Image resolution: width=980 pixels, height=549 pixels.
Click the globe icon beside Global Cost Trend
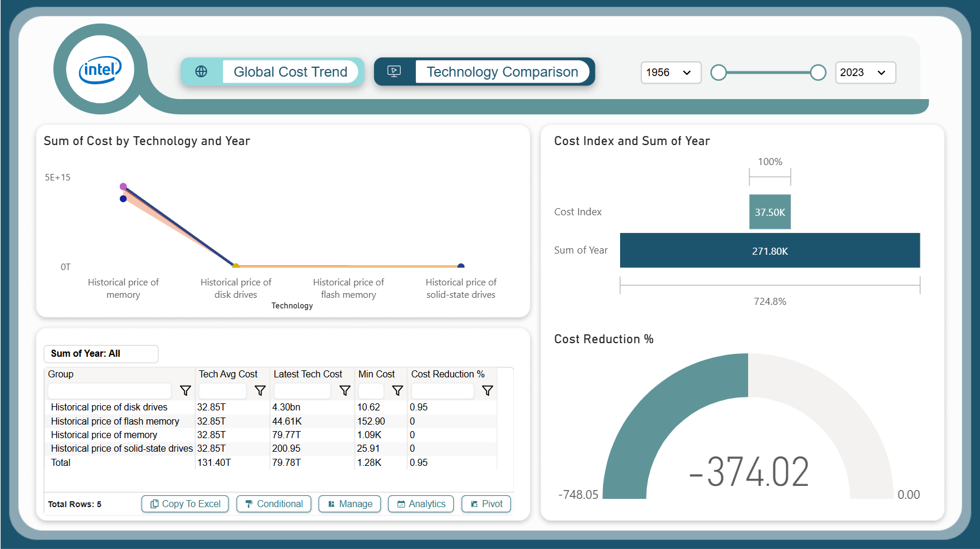tap(201, 71)
